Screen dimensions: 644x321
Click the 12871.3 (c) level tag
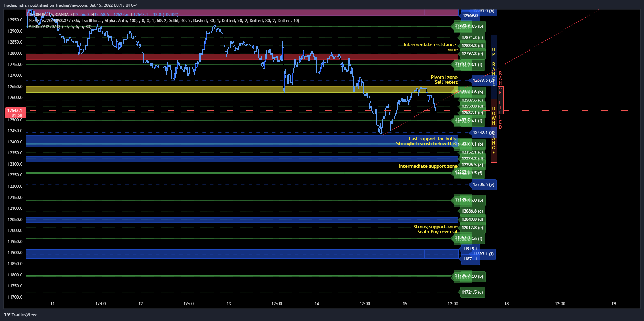coord(472,38)
